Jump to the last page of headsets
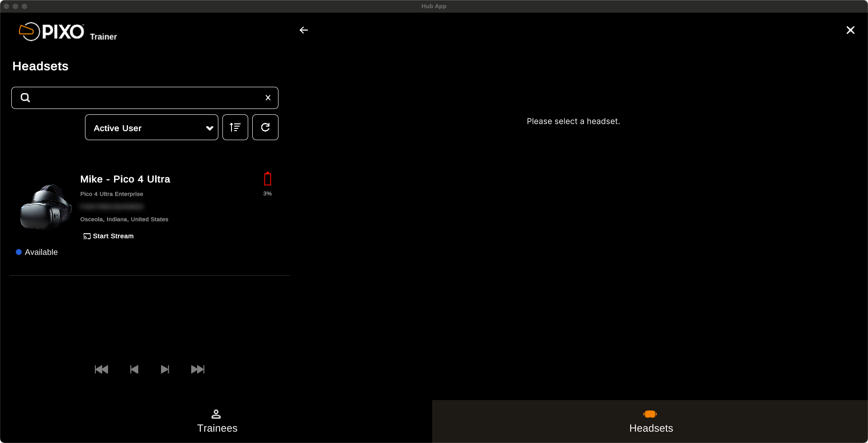The width and height of the screenshot is (868, 443). pyautogui.click(x=198, y=369)
